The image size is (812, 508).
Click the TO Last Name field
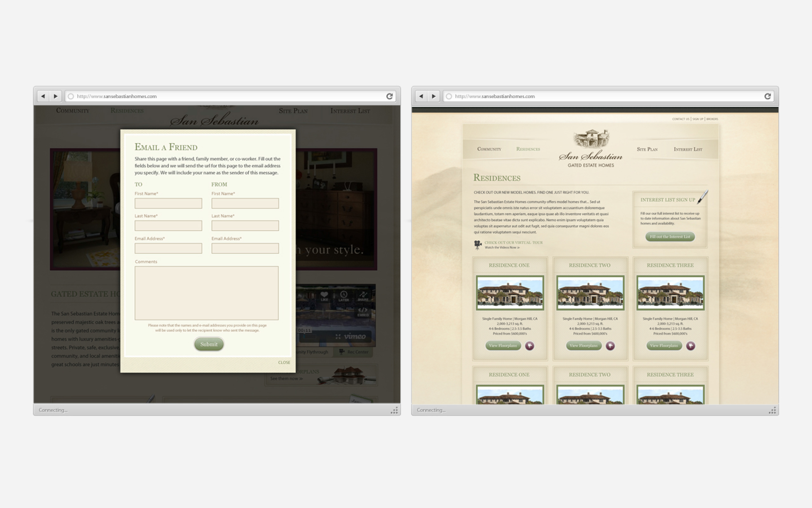click(x=169, y=225)
